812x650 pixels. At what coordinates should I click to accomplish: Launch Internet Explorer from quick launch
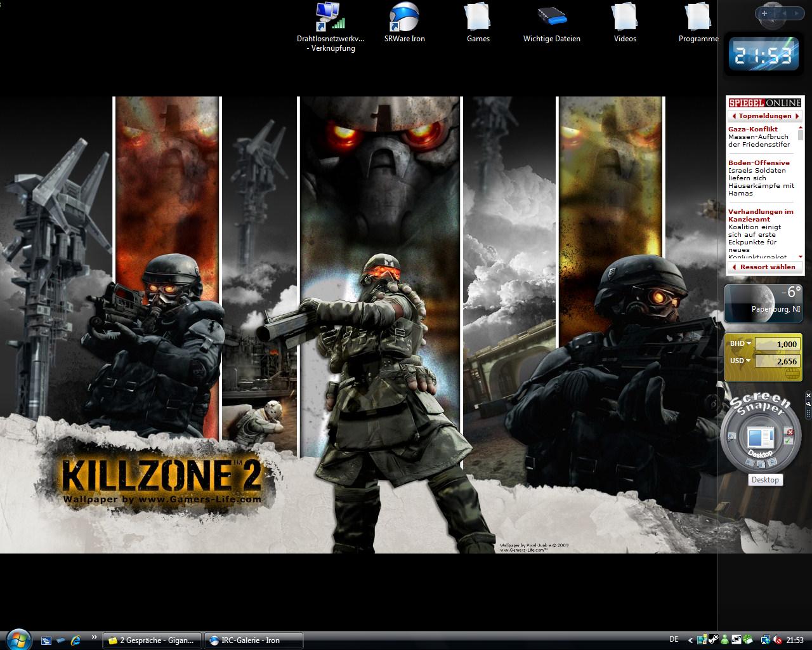76,640
